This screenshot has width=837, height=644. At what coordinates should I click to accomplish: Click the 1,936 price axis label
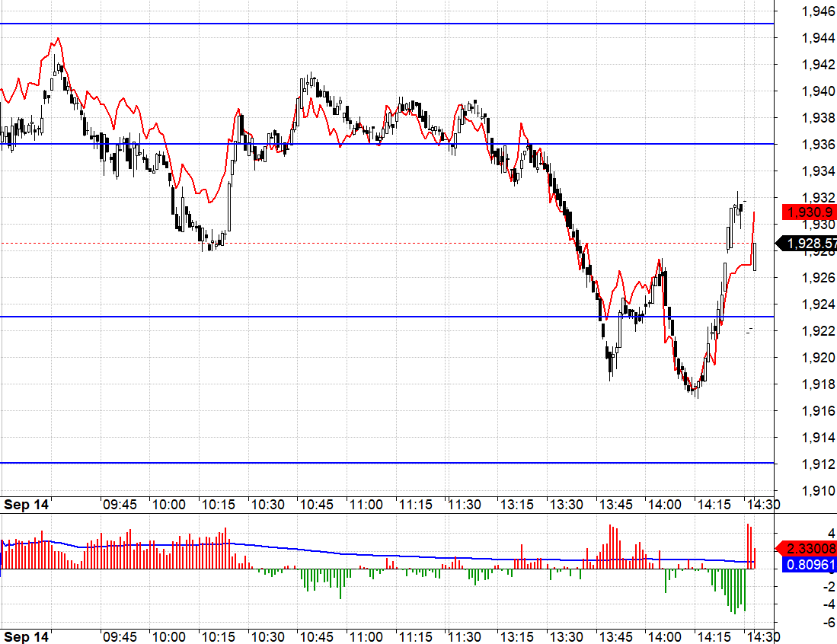[818, 144]
